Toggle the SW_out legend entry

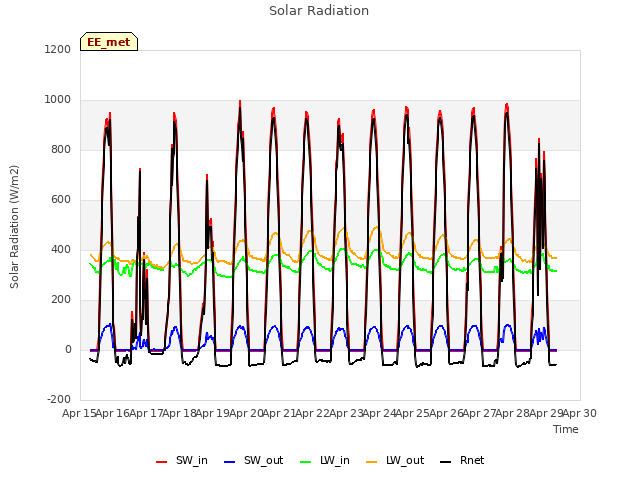click(253, 461)
